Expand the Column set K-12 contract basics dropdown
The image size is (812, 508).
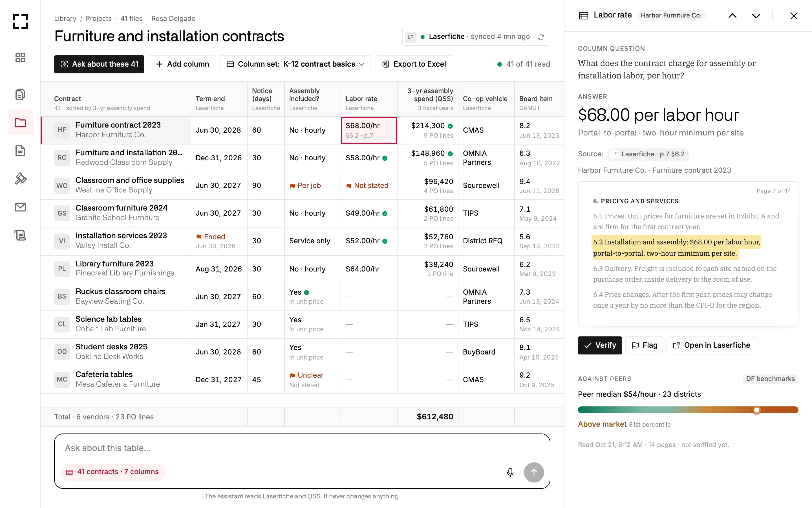click(295, 64)
